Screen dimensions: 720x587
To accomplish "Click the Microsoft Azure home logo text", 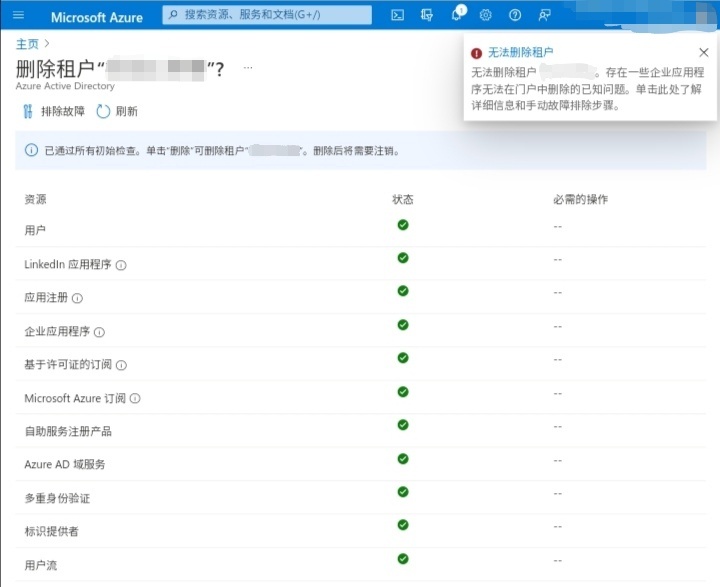I will pos(96,17).
